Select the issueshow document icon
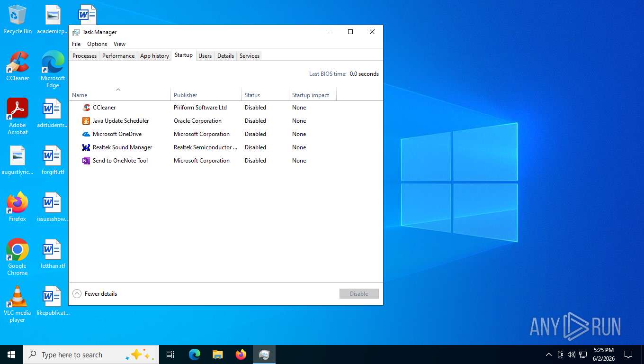Viewport: 644px width, 364px height. 52,203
